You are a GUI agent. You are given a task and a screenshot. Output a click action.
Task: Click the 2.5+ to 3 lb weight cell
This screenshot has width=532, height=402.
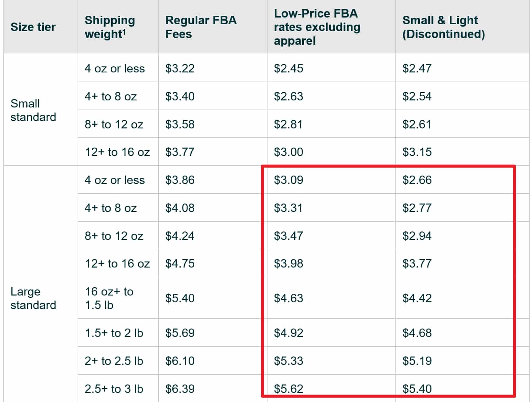(x=118, y=389)
